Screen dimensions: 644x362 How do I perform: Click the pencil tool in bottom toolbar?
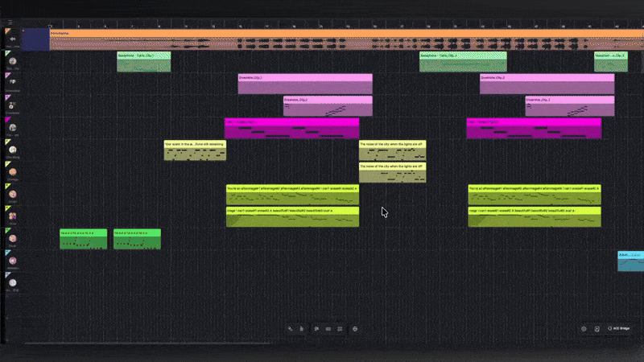291,328
